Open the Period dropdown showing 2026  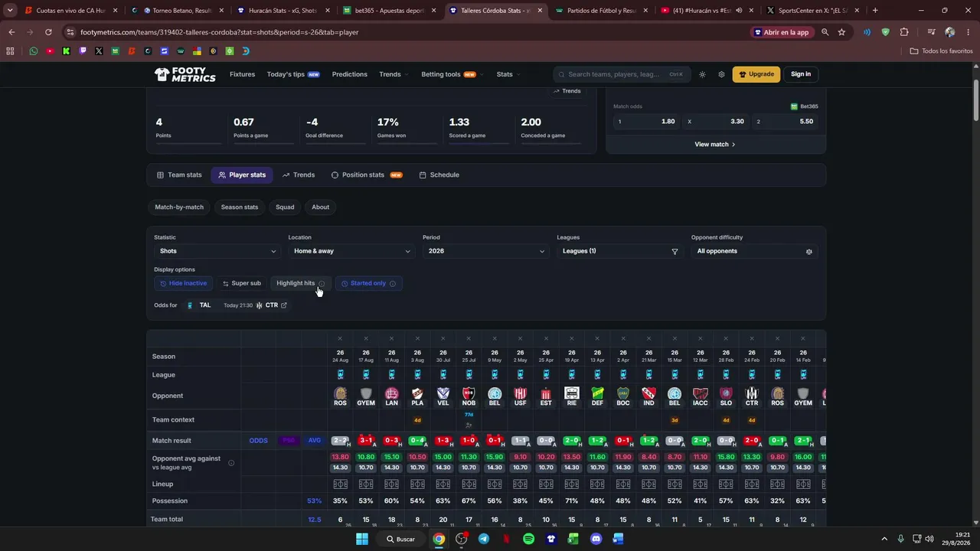487,251
